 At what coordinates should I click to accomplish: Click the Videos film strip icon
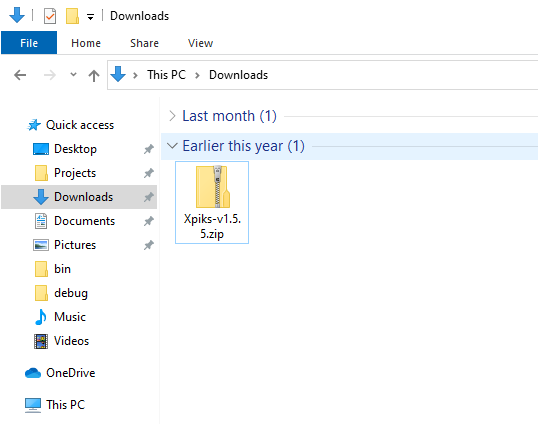pyautogui.click(x=41, y=341)
